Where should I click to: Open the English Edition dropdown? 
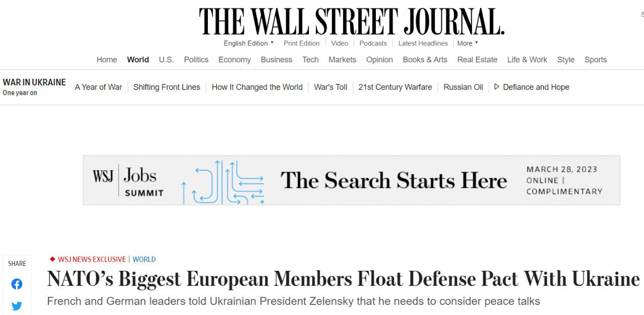(249, 43)
